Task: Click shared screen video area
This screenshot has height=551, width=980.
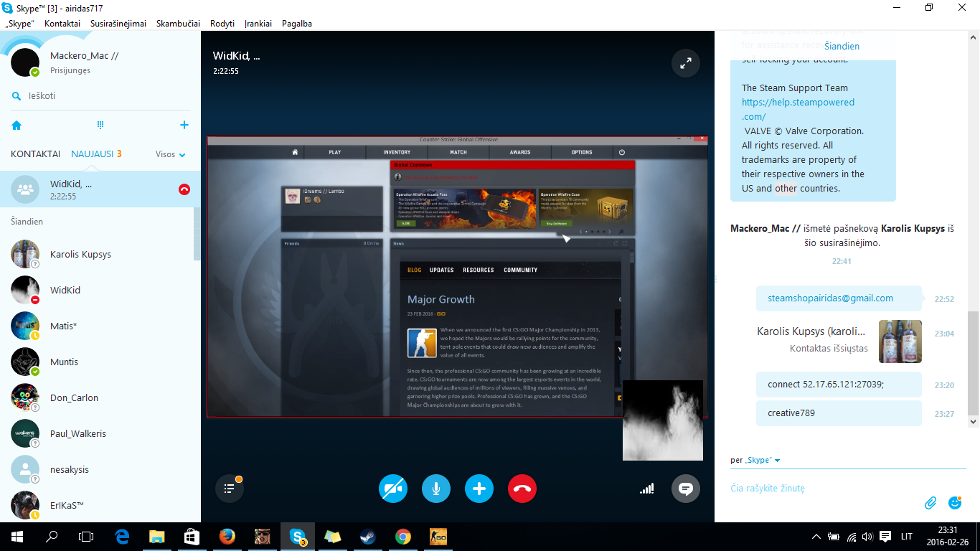Action: coord(457,276)
